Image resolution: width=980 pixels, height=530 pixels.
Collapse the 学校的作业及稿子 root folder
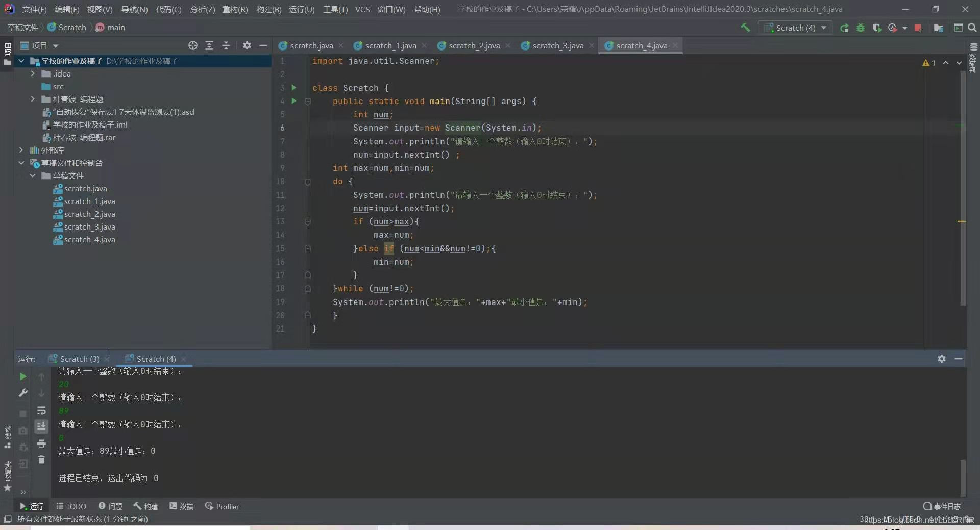coord(21,61)
